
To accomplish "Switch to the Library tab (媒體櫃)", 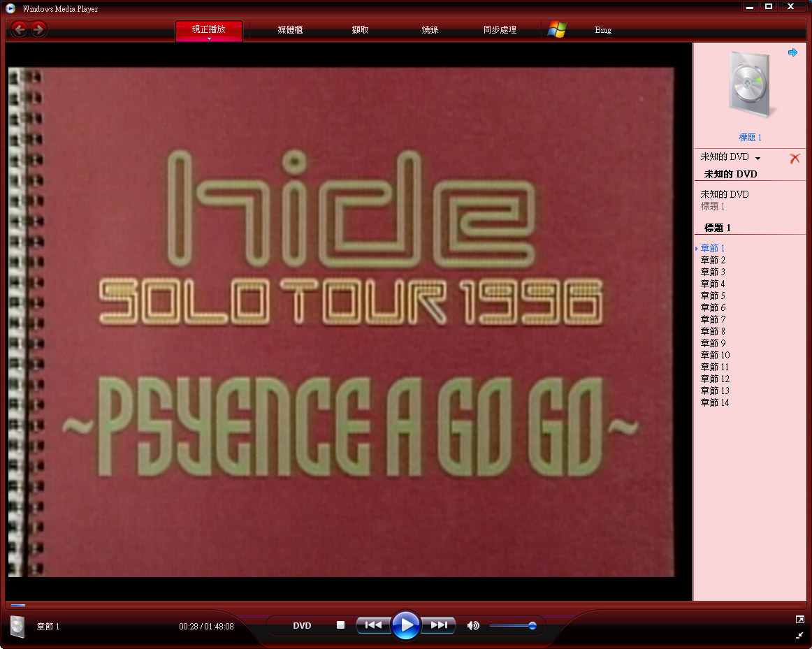I will [290, 30].
